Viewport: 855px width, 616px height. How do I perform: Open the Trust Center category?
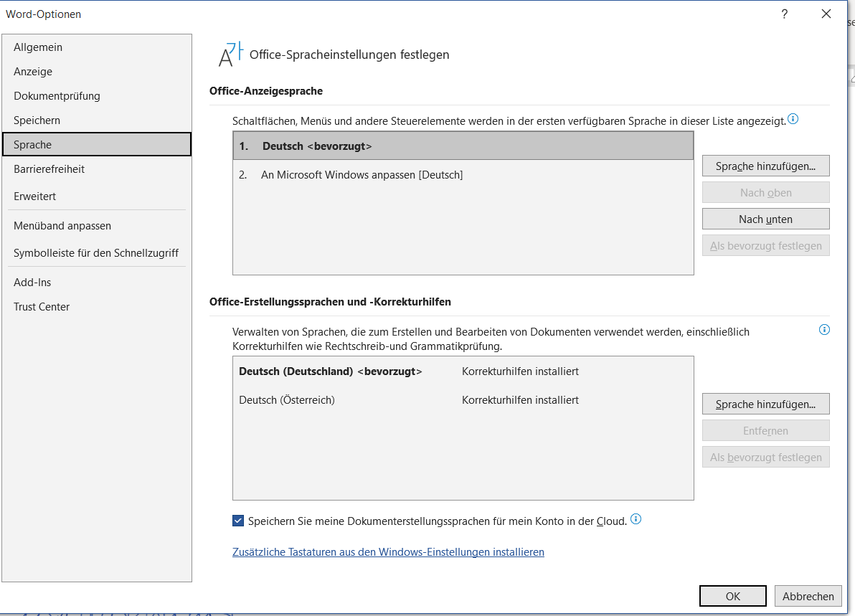(x=97, y=307)
